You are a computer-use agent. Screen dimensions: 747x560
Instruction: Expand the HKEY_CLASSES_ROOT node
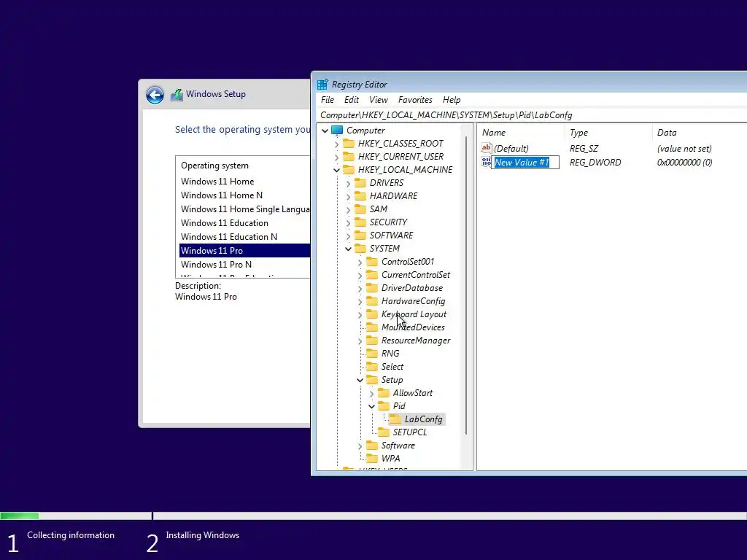click(x=337, y=144)
